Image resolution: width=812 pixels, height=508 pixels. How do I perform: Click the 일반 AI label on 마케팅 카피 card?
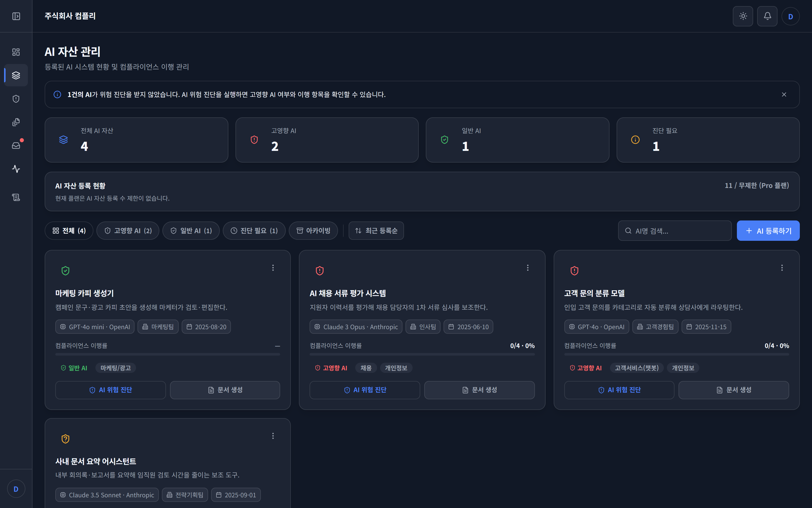click(x=74, y=368)
